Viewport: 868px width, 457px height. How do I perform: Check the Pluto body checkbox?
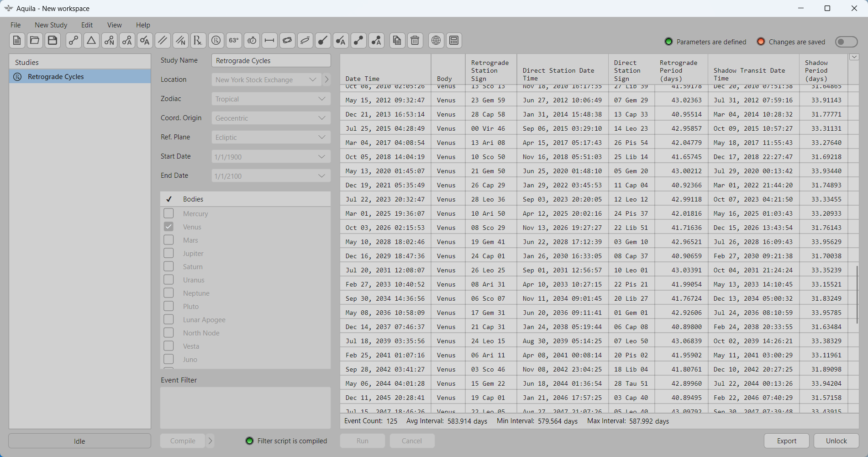168,306
